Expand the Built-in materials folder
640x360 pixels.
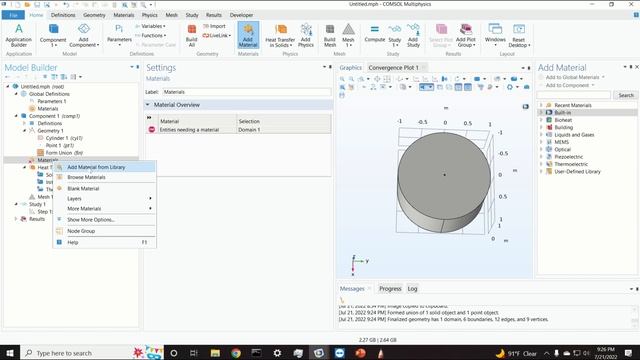pos(541,113)
